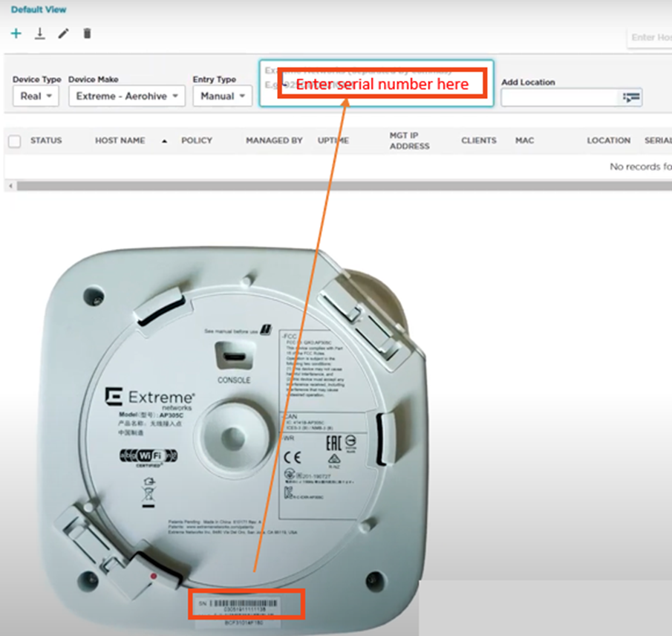
Task: Open the Entry Type dropdown showing Manual
Action: pyautogui.click(x=222, y=96)
